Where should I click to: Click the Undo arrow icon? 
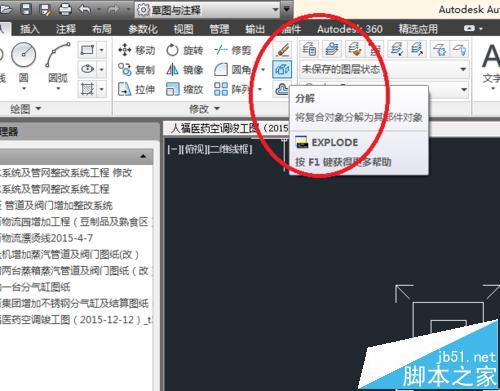(85, 10)
